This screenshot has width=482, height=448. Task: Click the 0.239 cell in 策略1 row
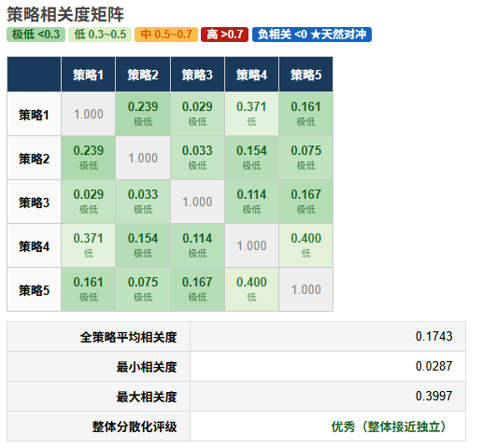(143, 114)
